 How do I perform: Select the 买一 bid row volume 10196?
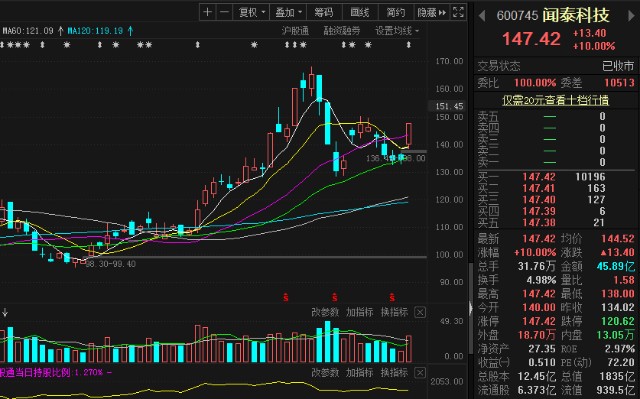click(590, 177)
